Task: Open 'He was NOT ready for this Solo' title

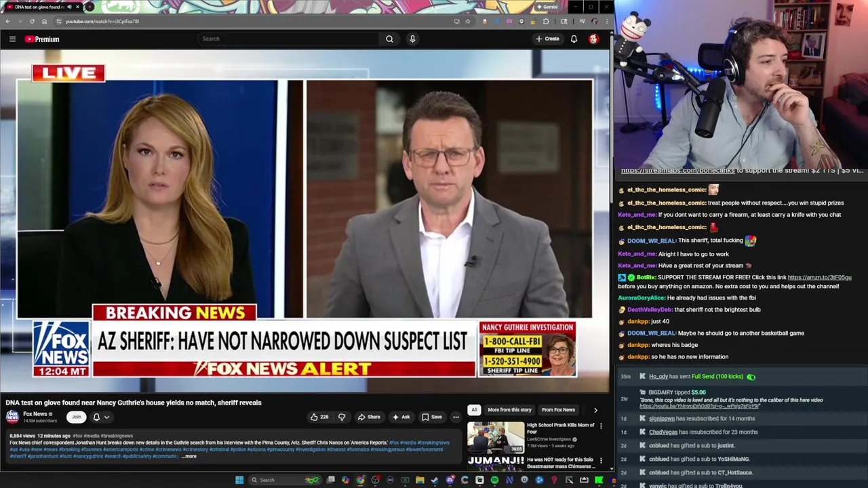Action: coord(560,463)
